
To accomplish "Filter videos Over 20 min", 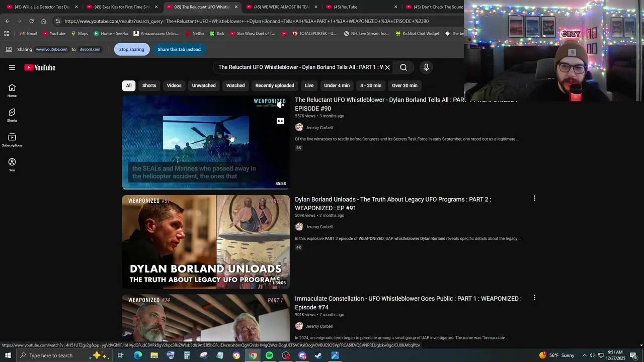I will (405, 85).
